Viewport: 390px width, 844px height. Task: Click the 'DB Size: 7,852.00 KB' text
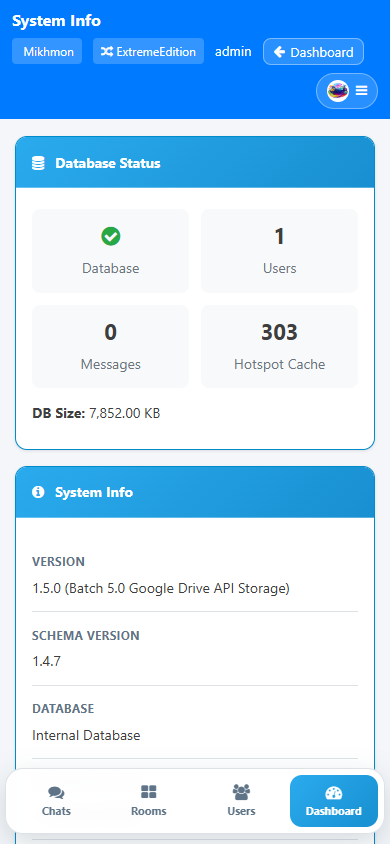pyautogui.click(x=96, y=413)
